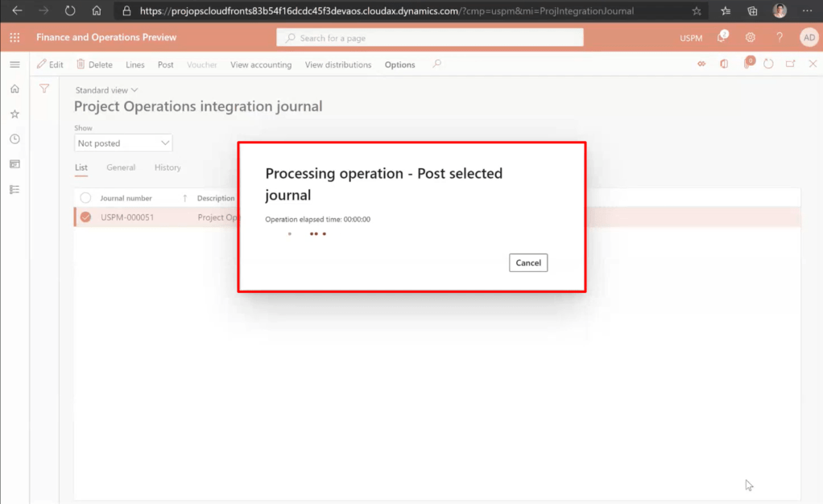Open the notifications bell icon

pyautogui.click(x=722, y=38)
